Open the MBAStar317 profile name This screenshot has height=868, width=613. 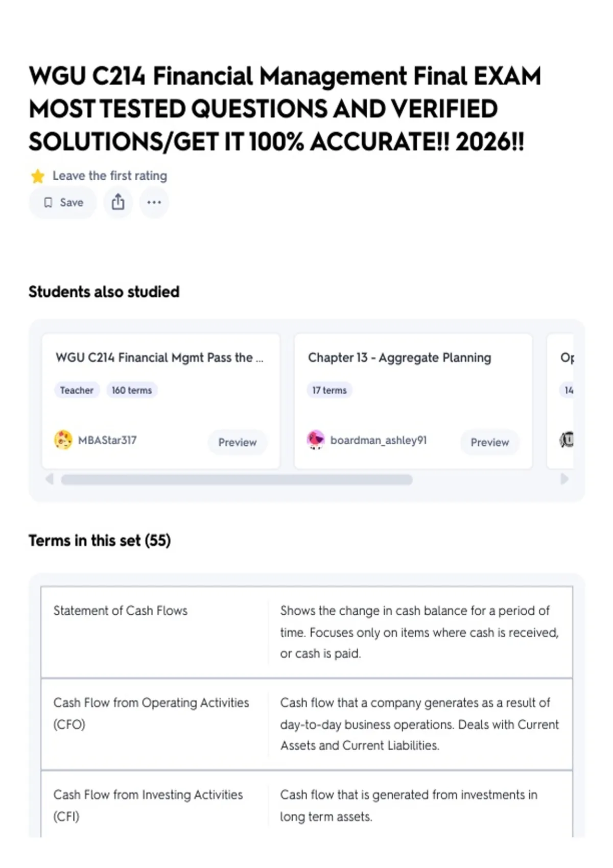tap(107, 440)
